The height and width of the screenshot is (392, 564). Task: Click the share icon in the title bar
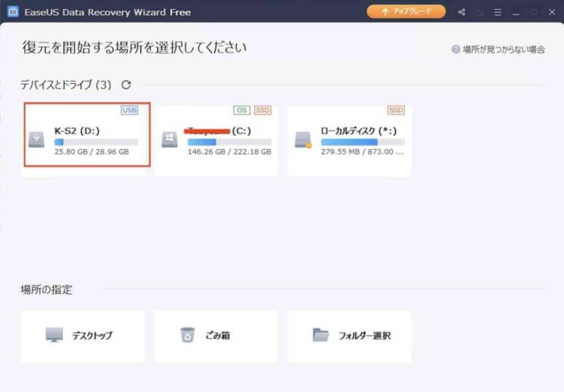click(462, 12)
